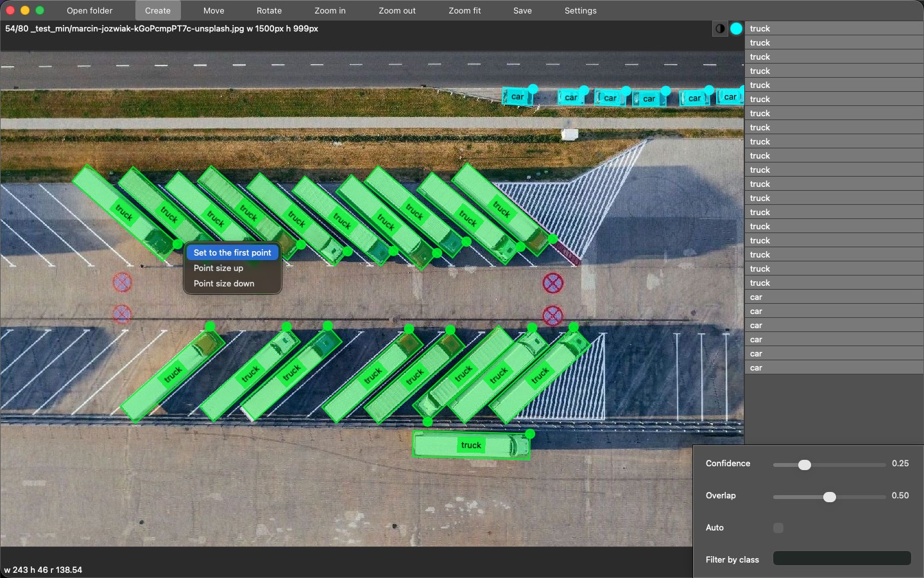The height and width of the screenshot is (578, 924).
Task: Activate the Create tool
Action: click(158, 11)
